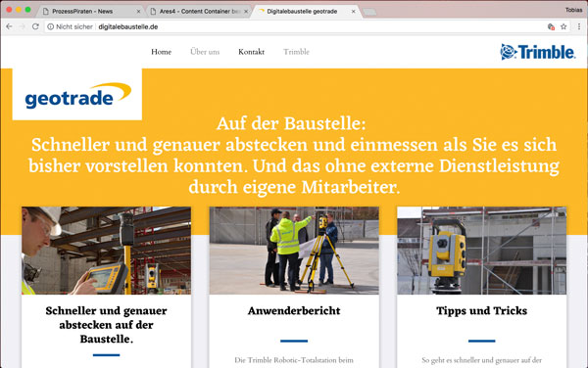
Task: Open the Trimble logo in the header
Action: coord(537,52)
